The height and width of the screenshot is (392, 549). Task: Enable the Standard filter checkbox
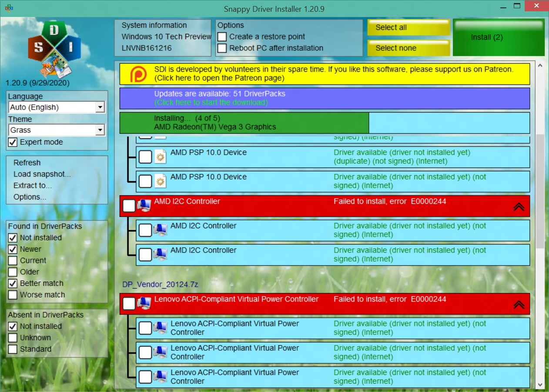click(13, 349)
